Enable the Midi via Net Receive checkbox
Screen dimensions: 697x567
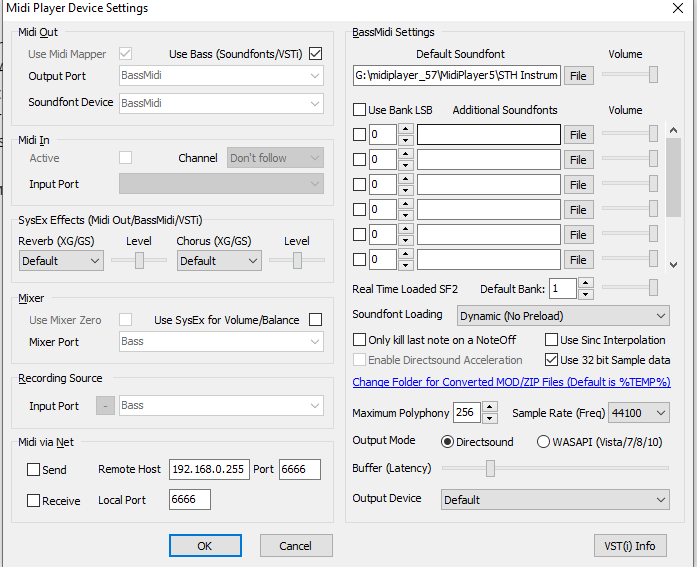coord(33,500)
